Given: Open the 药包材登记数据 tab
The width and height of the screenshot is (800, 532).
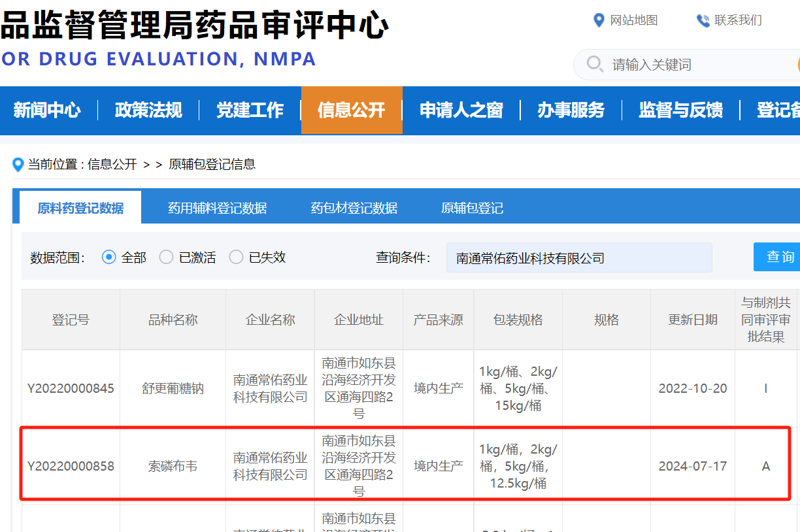Looking at the screenshot, I should point(355,207).
